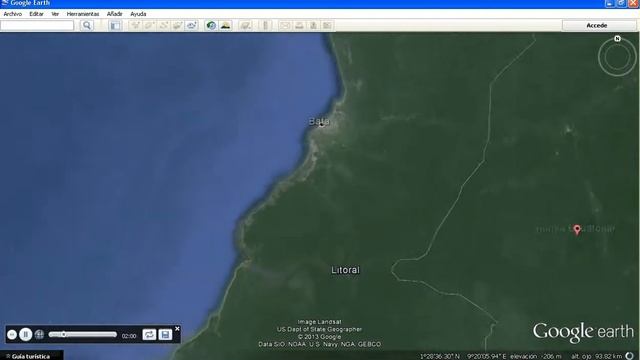Click the streaming status circle icon

tap(630, 356)
